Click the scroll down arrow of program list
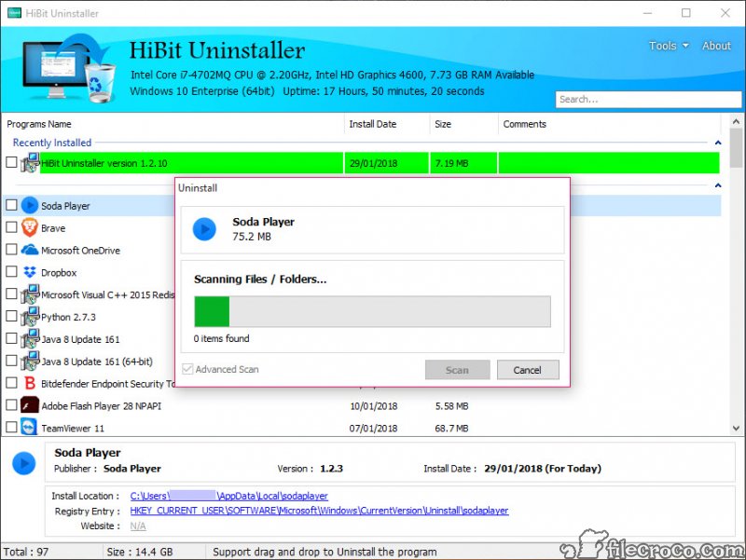The height and width of the screenshot is (560, 746). tap(736, 428)
